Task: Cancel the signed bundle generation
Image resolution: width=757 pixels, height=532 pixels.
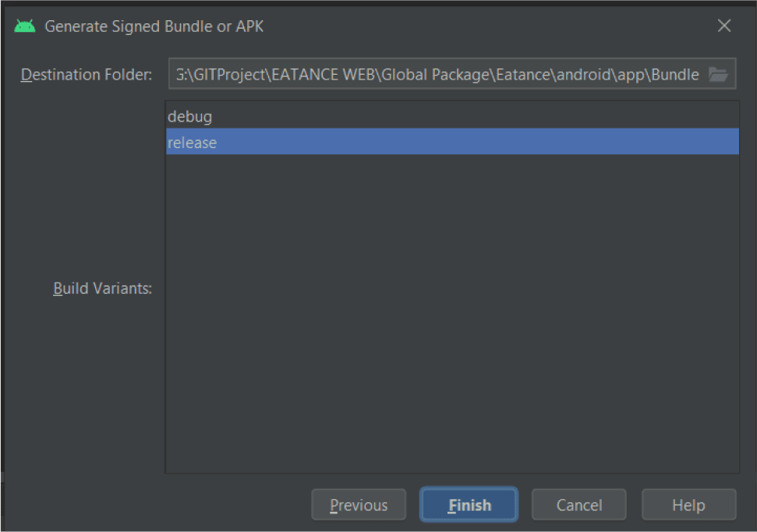Action: pyautogui.click(x=578, y=506)
